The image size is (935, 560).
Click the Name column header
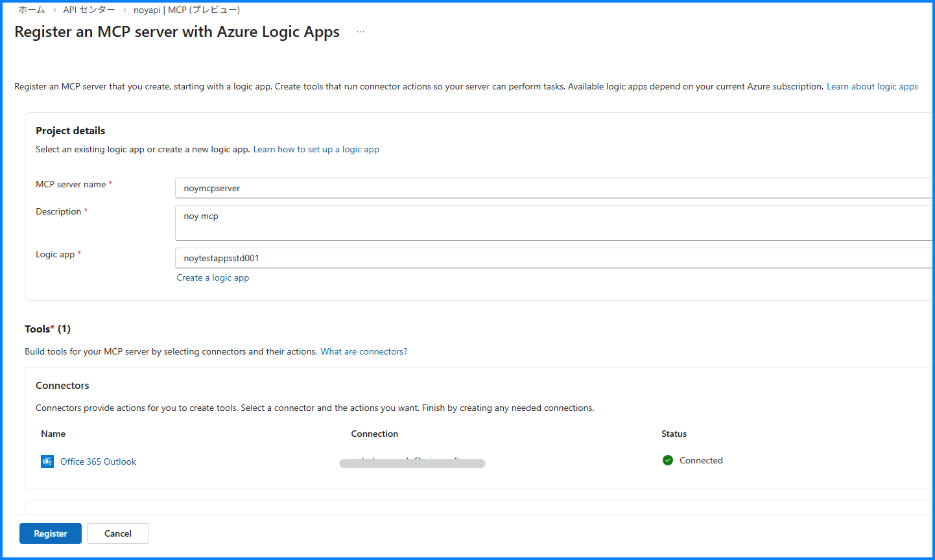tap(53, 434)
